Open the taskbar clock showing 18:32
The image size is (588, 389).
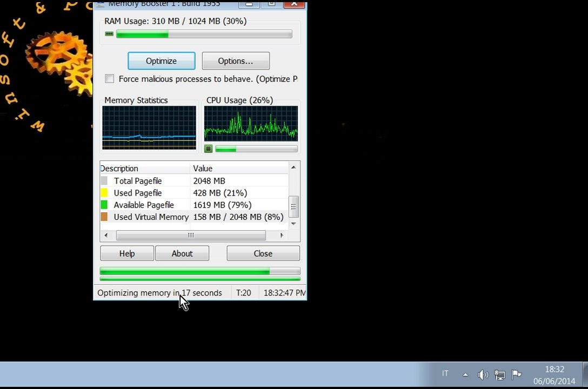pyautogui.click(x=554, y=375)
